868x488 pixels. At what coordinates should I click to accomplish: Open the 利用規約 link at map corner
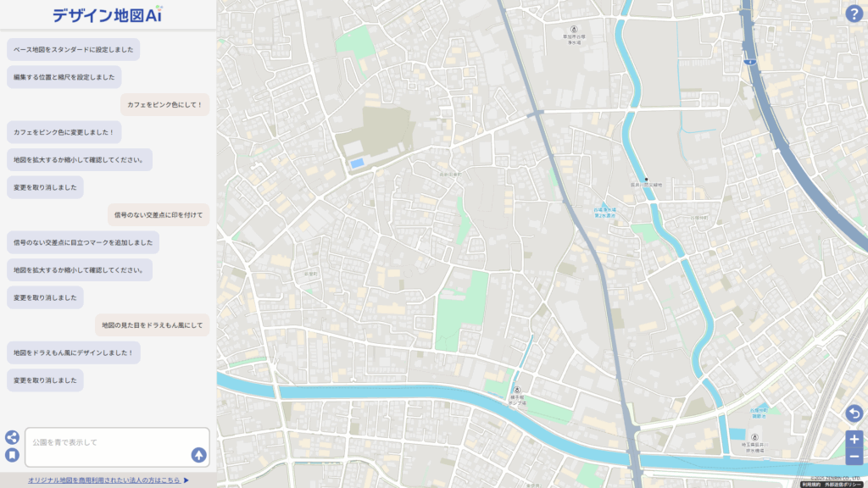tap(810, 485)
